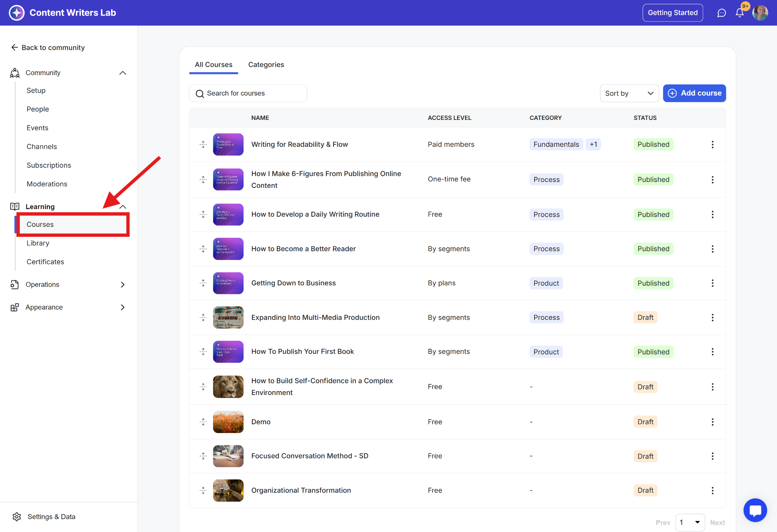This screenshot has height=532, width=777.
Task: Open the page number dropdown
Action: [690, 523]
